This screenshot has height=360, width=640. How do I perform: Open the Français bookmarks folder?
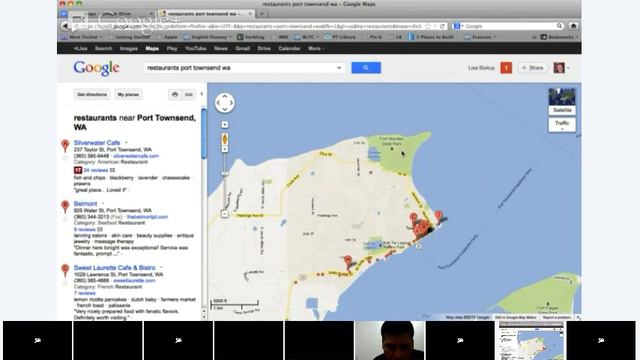(480, 37)
